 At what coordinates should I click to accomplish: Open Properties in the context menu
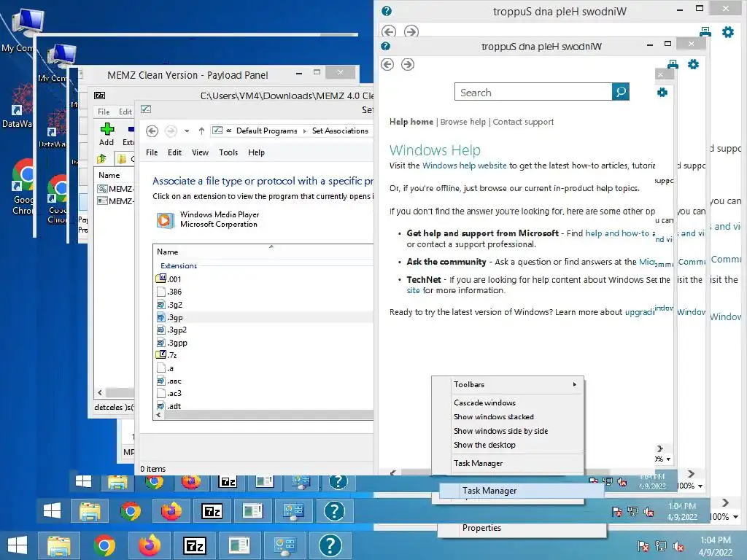click(x=481, y=528)
